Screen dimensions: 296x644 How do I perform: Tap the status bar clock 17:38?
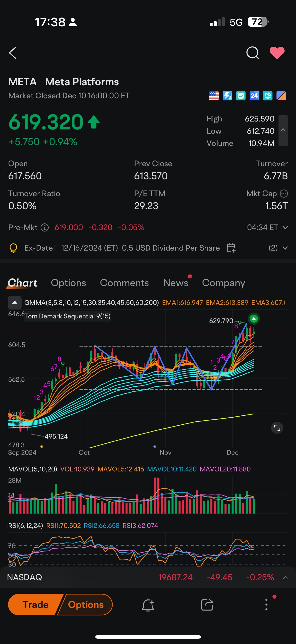tap(50, 22)
